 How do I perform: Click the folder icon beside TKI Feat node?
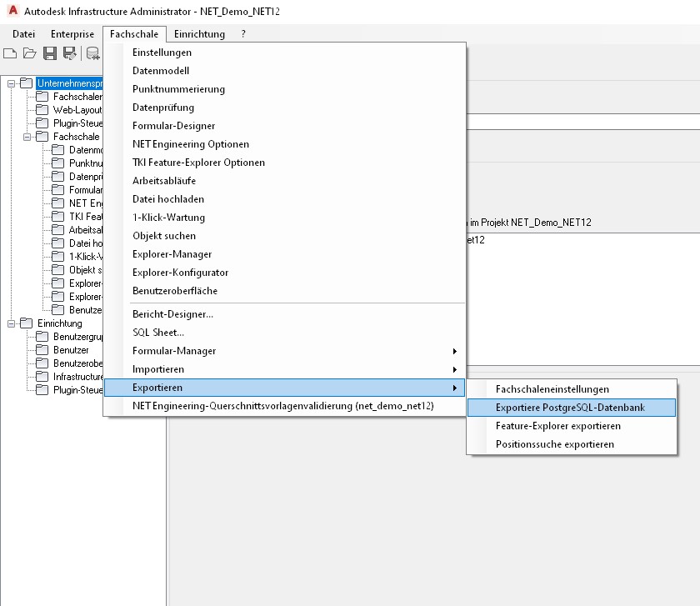click(57, 217)
